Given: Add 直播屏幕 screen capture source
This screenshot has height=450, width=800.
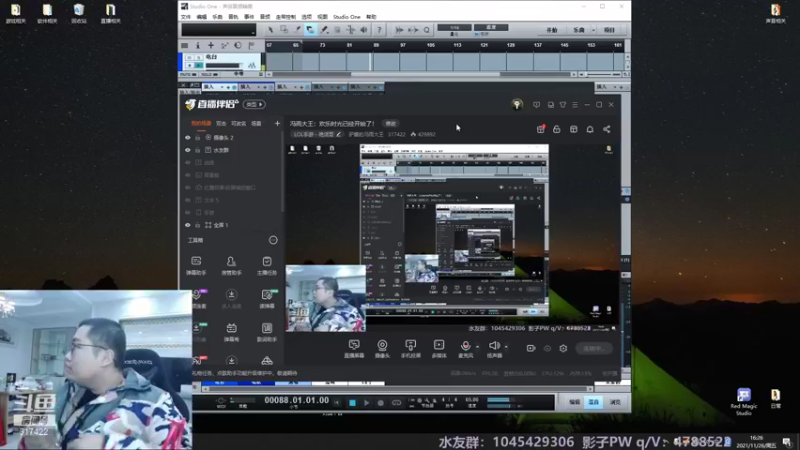Looking at the screenshot, I should click(x=354, y=349).
